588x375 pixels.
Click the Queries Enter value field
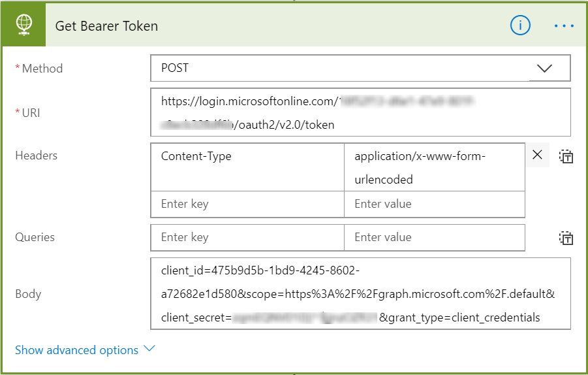pyautogui.click(x=434, y=238)
